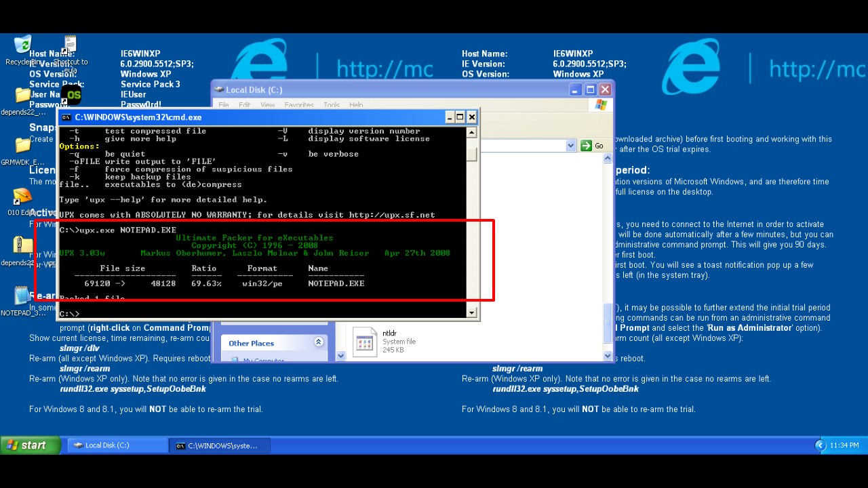868x488 pixels.
Task: Click the 'upx.exe NOTEPAD.EXE' command line
Action: [x=127, y=230]
